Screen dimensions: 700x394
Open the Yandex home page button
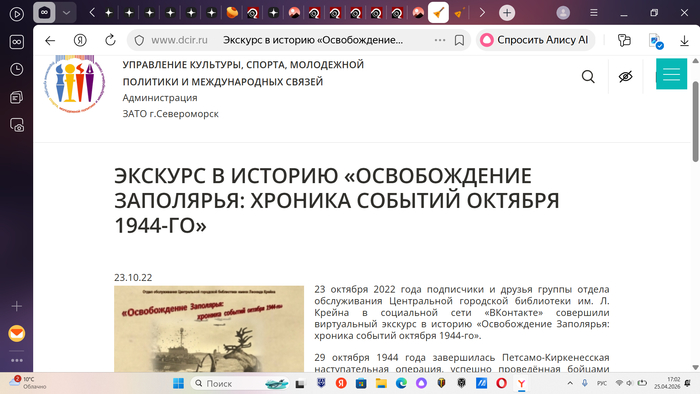click(x=80, y=40)
